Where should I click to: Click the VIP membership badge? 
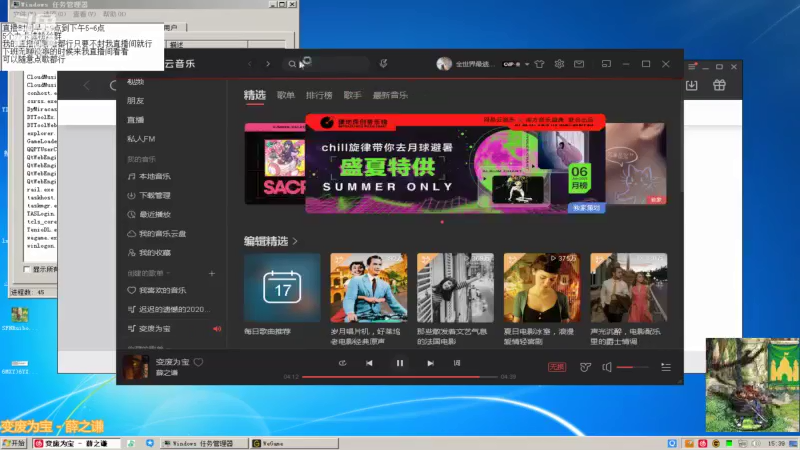point(511,64)
